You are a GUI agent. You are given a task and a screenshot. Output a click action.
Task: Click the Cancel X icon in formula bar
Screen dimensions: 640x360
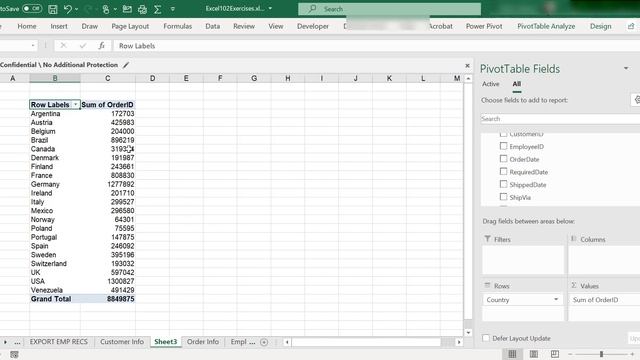[63, 46]
